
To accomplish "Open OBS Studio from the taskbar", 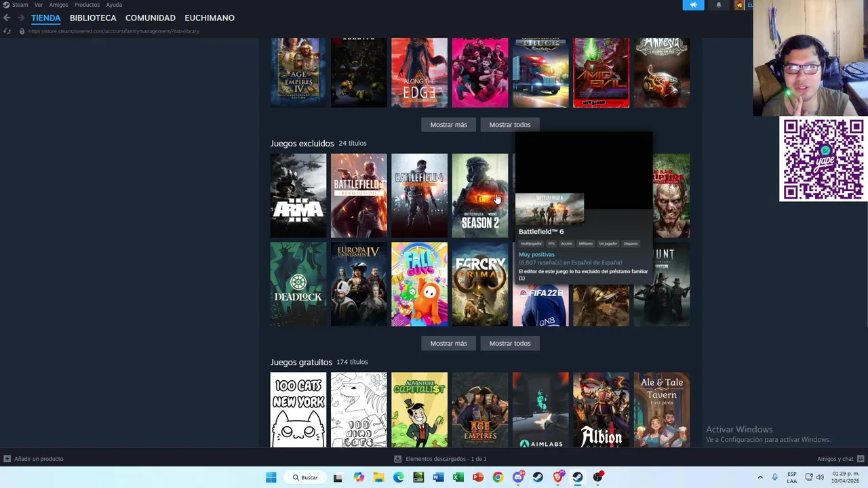I will 597,477.
